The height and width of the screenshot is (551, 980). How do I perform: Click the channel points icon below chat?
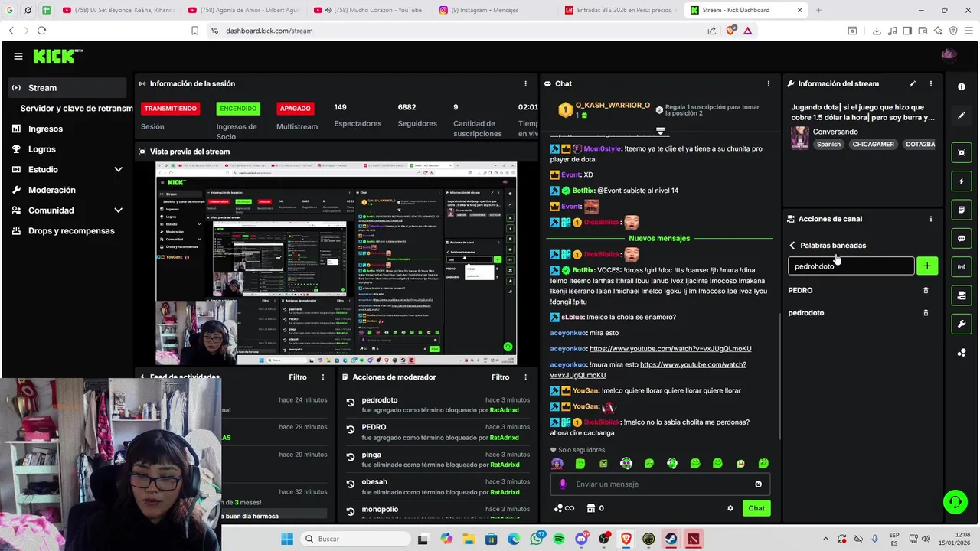tap(563, 508)
